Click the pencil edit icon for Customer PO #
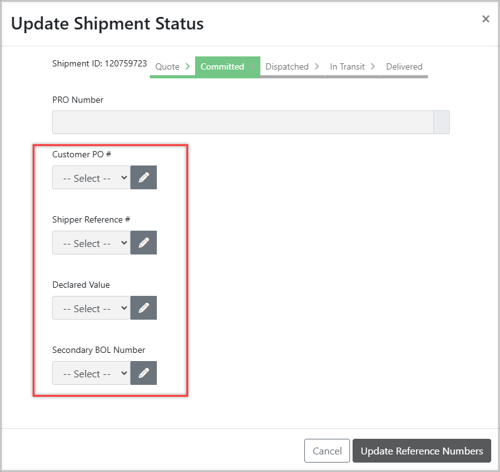The width and height of the screenshot is (500, 472). (143, 177)
